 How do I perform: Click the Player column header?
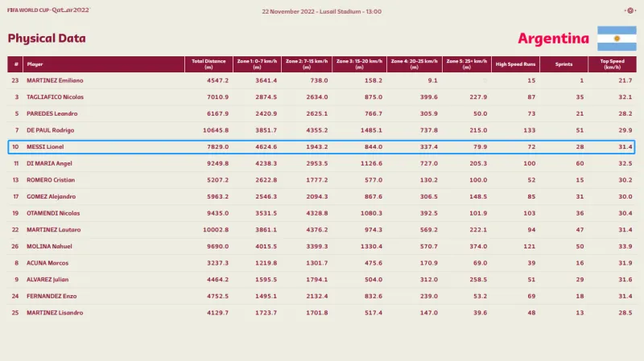point(35,64)
